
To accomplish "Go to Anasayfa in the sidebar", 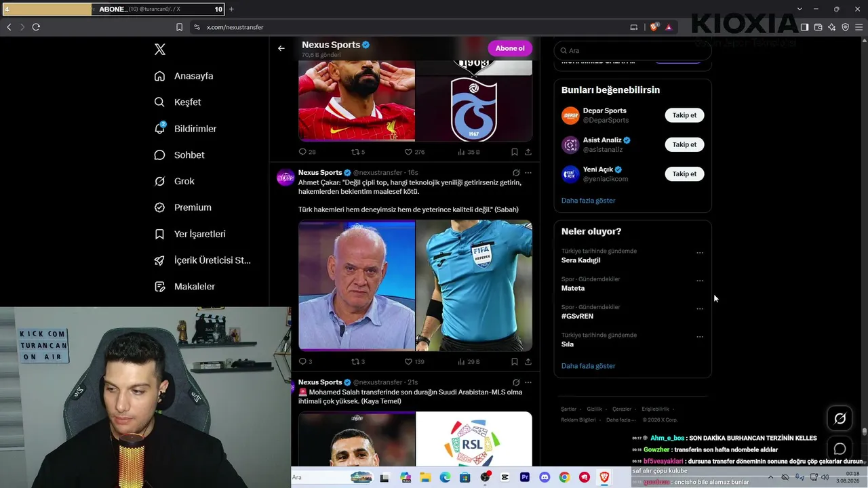I will click(x=184, y=76).
